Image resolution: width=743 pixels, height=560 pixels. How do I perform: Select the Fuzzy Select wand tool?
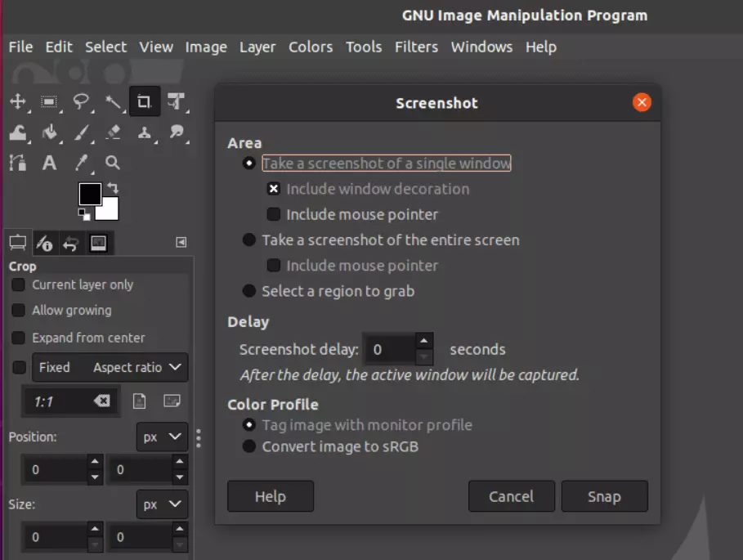(113, 101)
